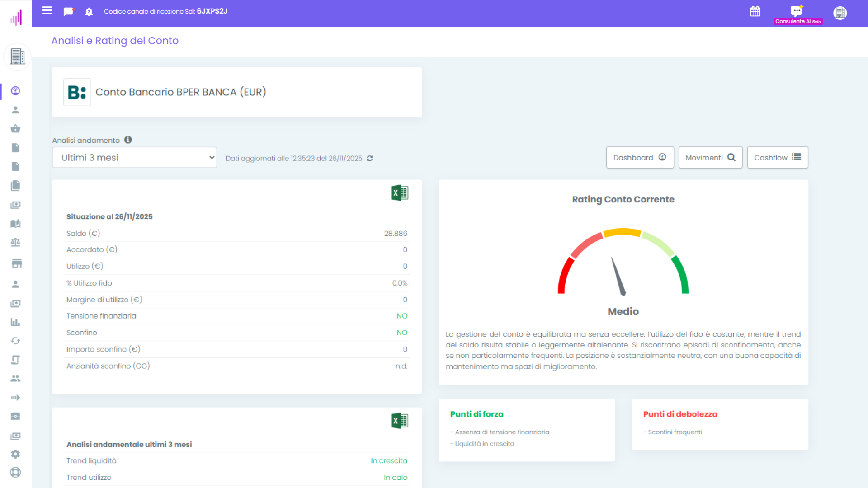
Task: Open the Consulente AI Beta chat
Action: pyautogui.click(x=796, y=11)
